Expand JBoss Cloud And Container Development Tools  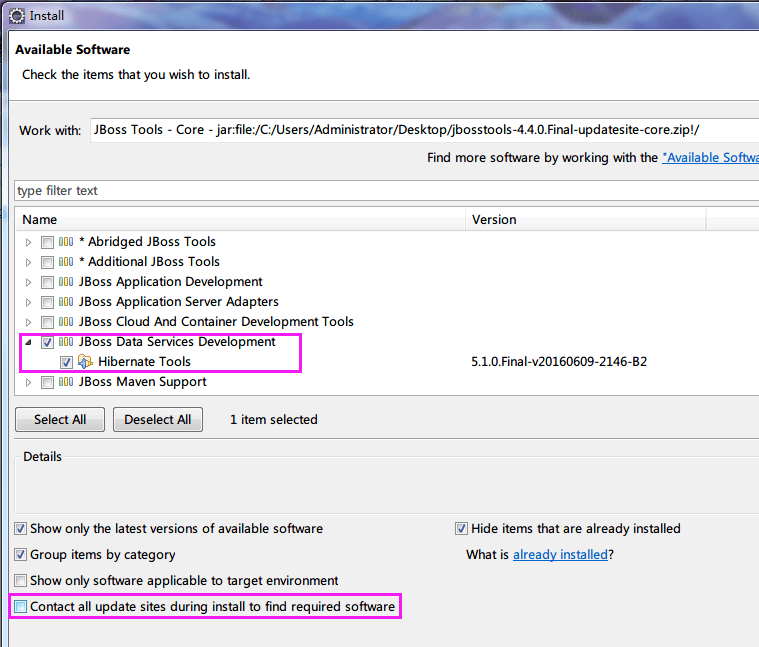29,322
